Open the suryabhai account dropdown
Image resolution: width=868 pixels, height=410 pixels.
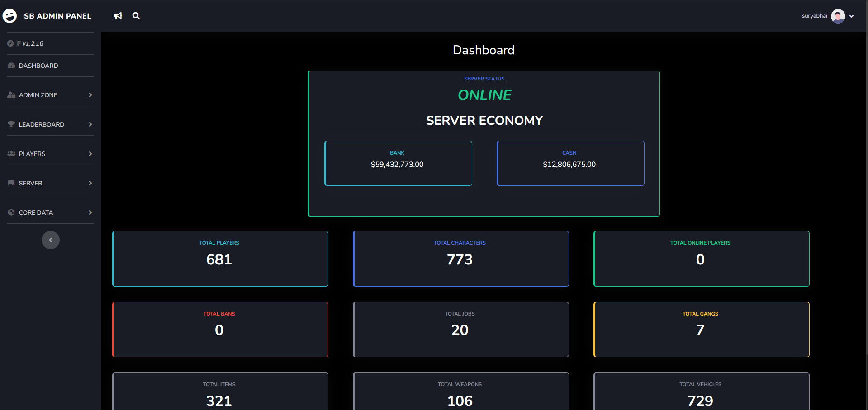pyautogui.click(x=852, y=16)
